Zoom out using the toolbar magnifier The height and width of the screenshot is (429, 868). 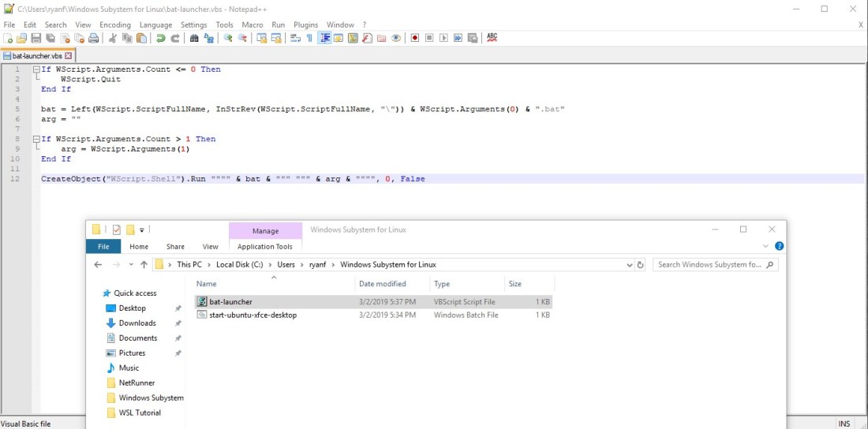click(x=242, y=38)
